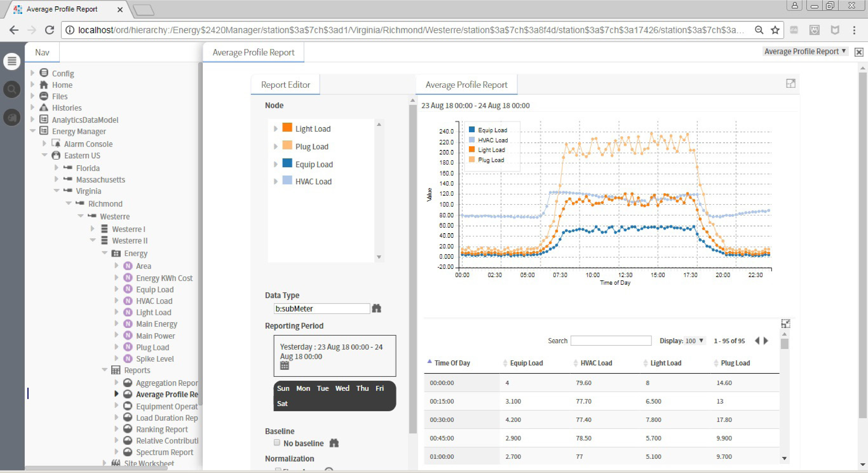Viewport: 868px width, 473px height.
Task: Switch to the Report Editor tab
Action: (285, 84)
